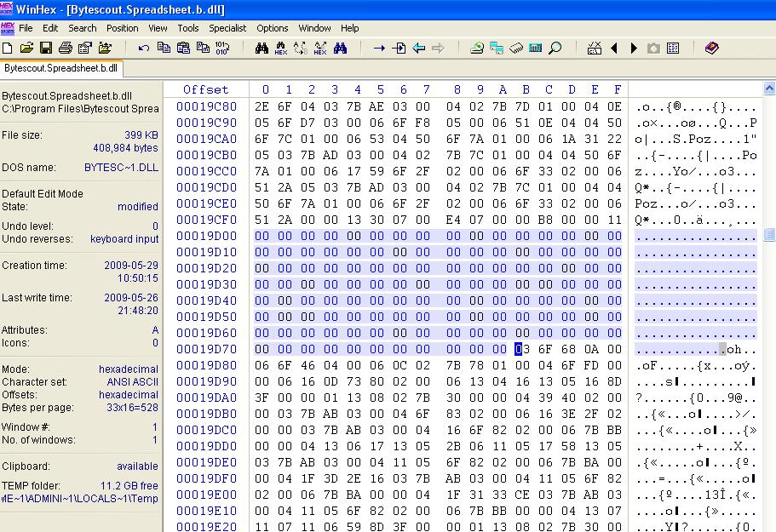
Task: Click the greyed camera Snapshot icon
Action: pos(653,48)
